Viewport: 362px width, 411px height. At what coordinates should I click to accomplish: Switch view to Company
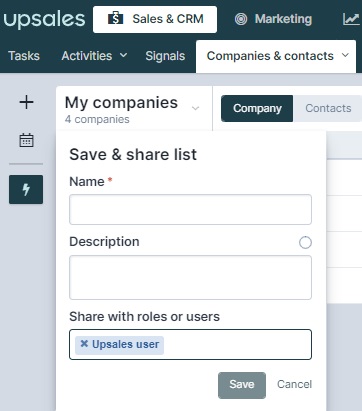pos(257,108)
